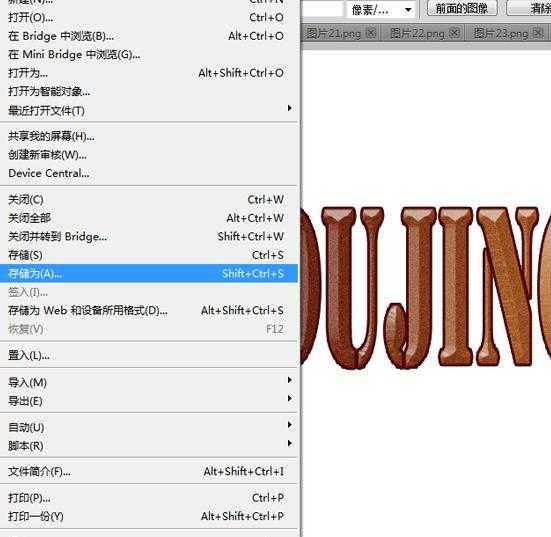Choose 关闭(C) menu item

click(149, 200)
